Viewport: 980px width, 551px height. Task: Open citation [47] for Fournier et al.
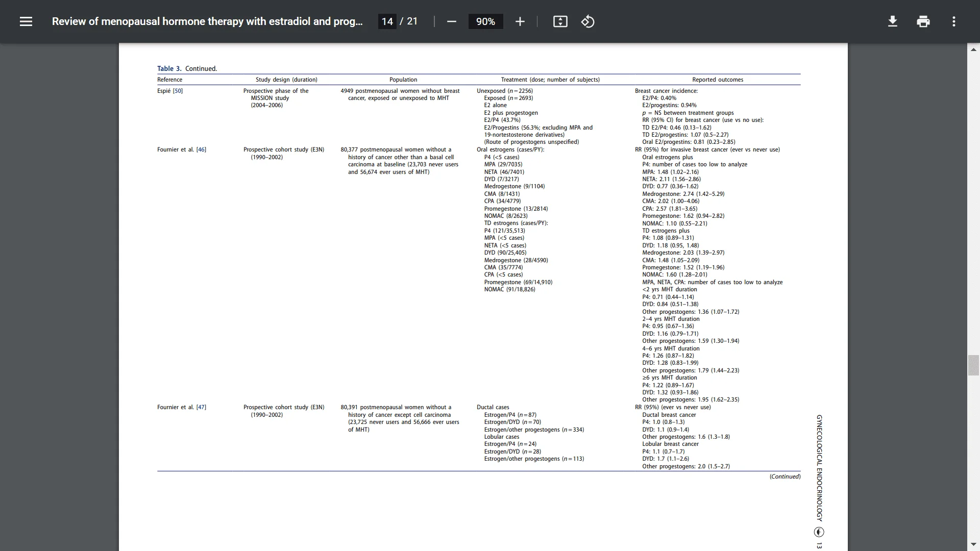coord(201,407)
